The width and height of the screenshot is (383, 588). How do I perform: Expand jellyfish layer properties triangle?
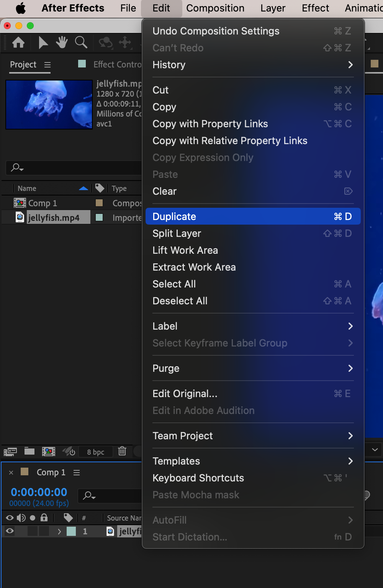[59, 531]
